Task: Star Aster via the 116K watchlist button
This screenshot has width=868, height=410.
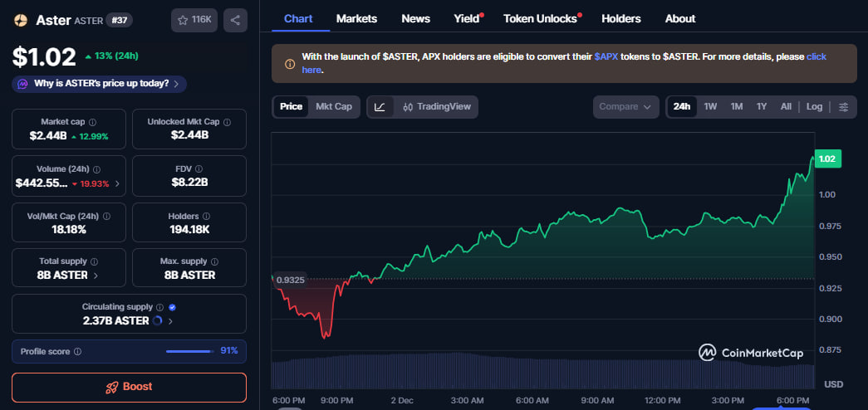Action: click(x=194, y=21)
